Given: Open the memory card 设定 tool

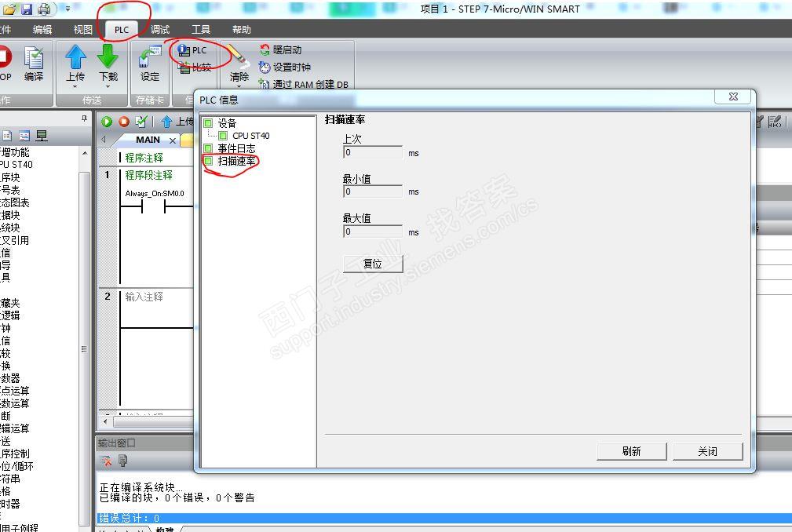Looking at the screenshot, I should pos(149,63).
